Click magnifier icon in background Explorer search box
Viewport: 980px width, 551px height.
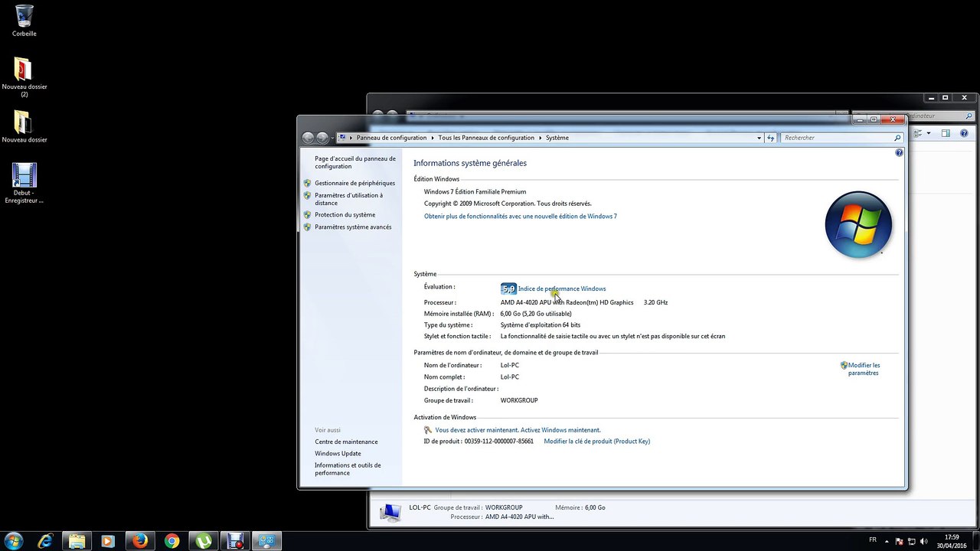[x=969, y=116]
